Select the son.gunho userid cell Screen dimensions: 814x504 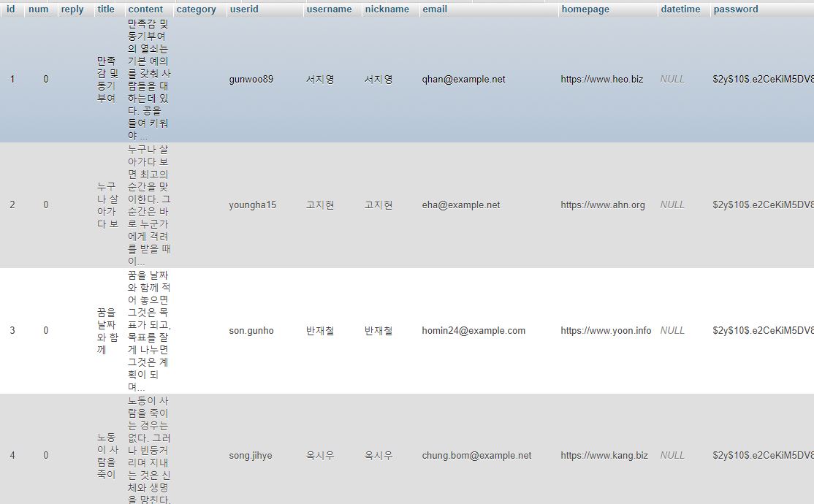click(251, 331)
